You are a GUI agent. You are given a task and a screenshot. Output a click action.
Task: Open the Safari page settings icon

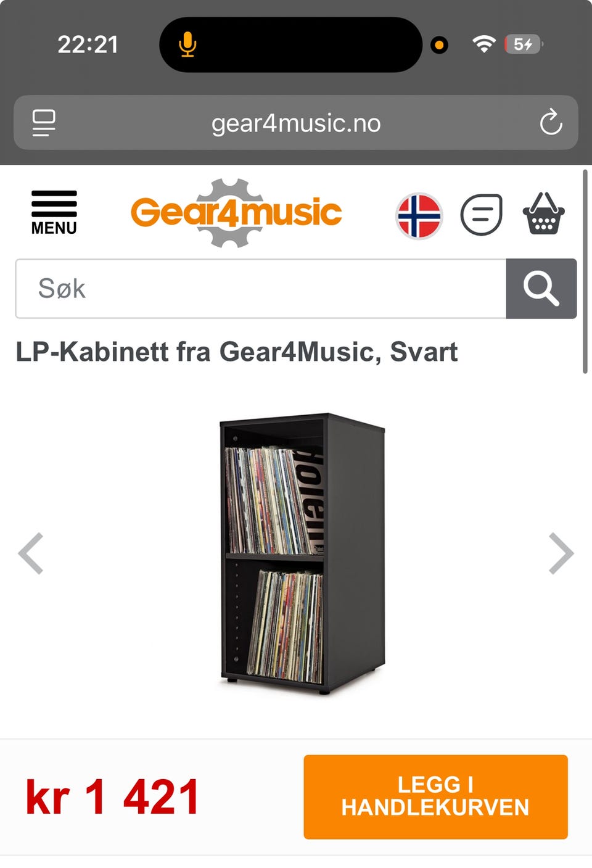tap(44, 123)
